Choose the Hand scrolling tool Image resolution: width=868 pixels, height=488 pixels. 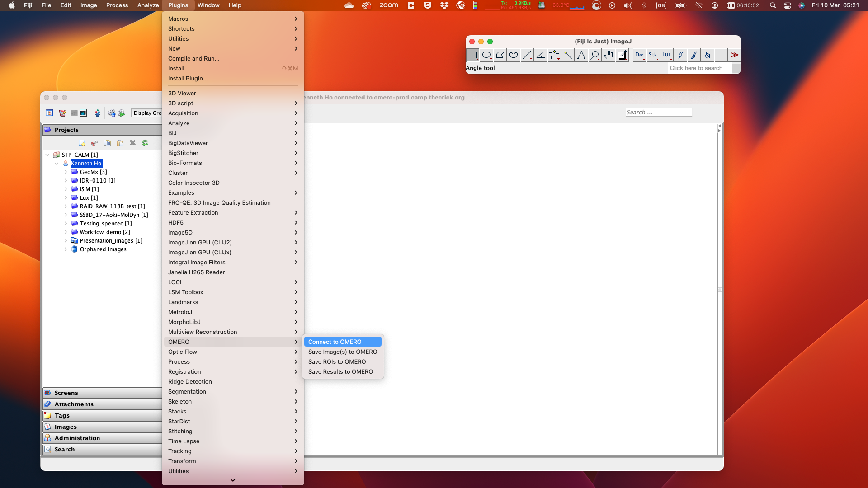click(x=609, y=55)
